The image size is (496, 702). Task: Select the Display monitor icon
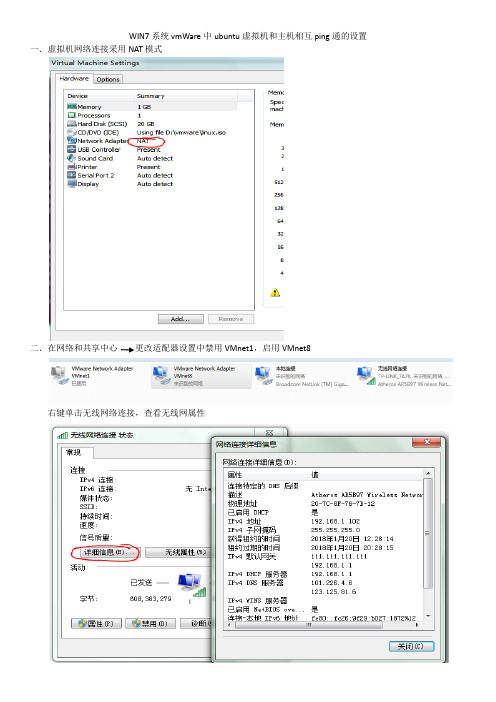click(x=72, y=184)
